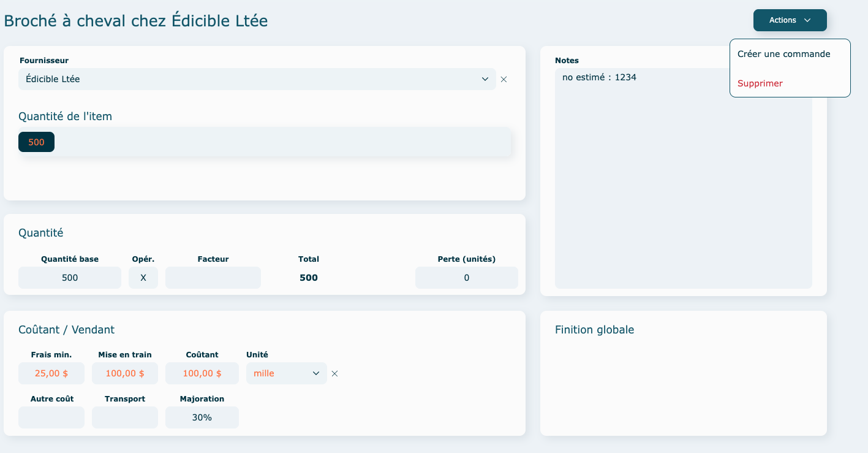Image resolution: width=868 pixels, height=453 pixels.
Task: Edit the Majoration 30% field
Action: 202,417
